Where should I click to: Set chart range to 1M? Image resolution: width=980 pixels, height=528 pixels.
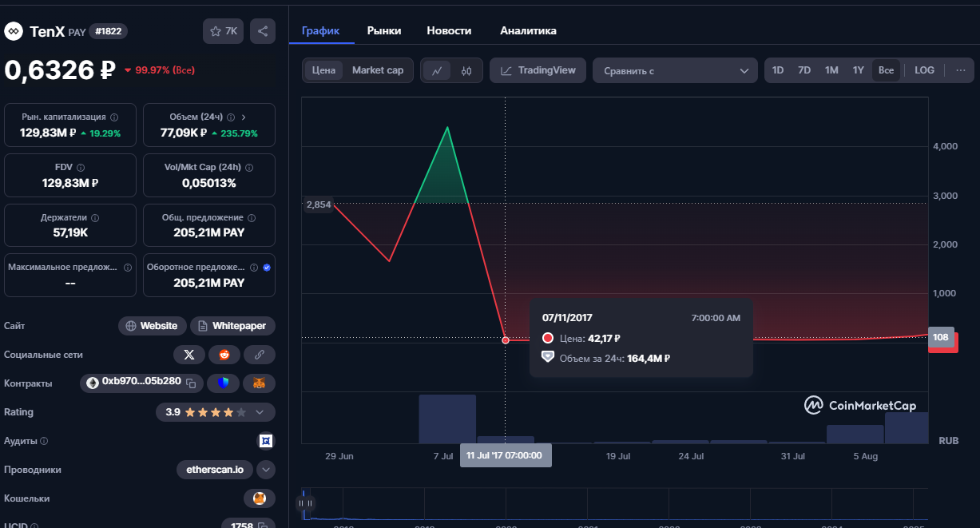tap(831, 70)
